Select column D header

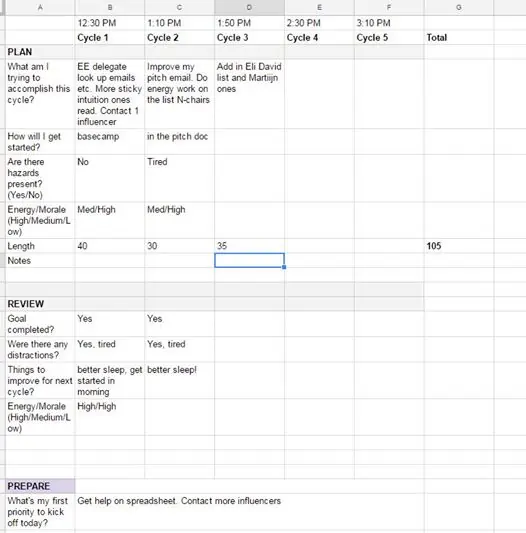[x=249, y=7]
